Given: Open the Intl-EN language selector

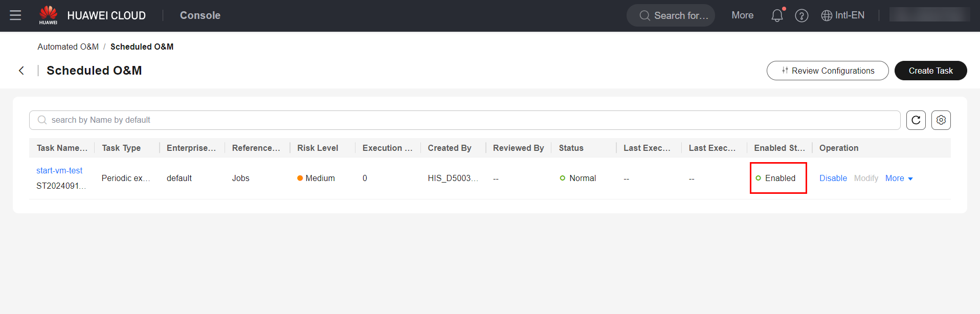Looking at the screenshot, I should [849, 15].
